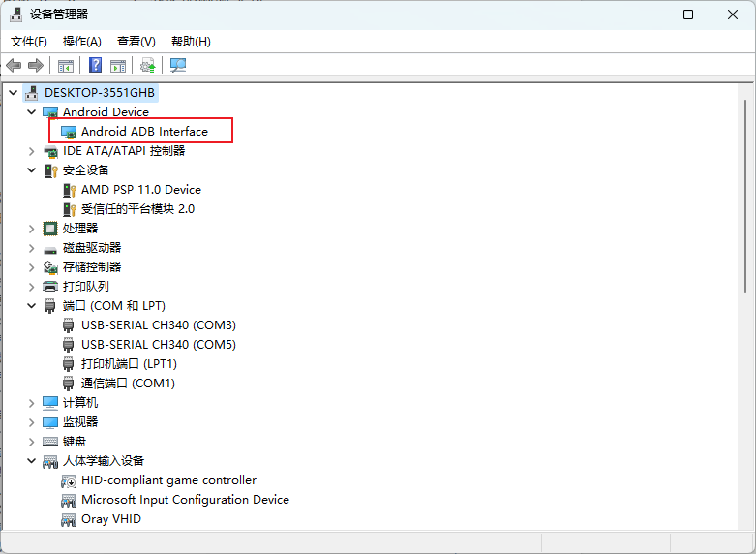Click the DESKTOP-3551GHB computer icon
The height and width of the screenshot is (554, 756).
pos(32,93)
